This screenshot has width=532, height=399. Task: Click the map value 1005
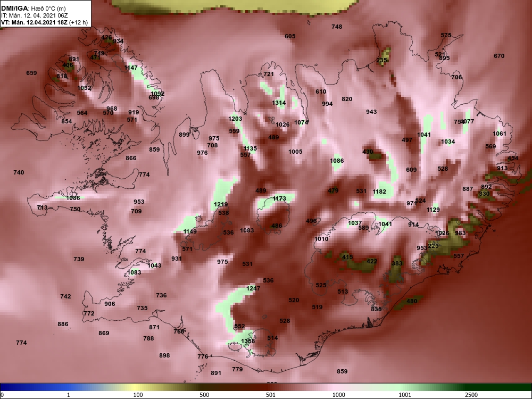295,152
